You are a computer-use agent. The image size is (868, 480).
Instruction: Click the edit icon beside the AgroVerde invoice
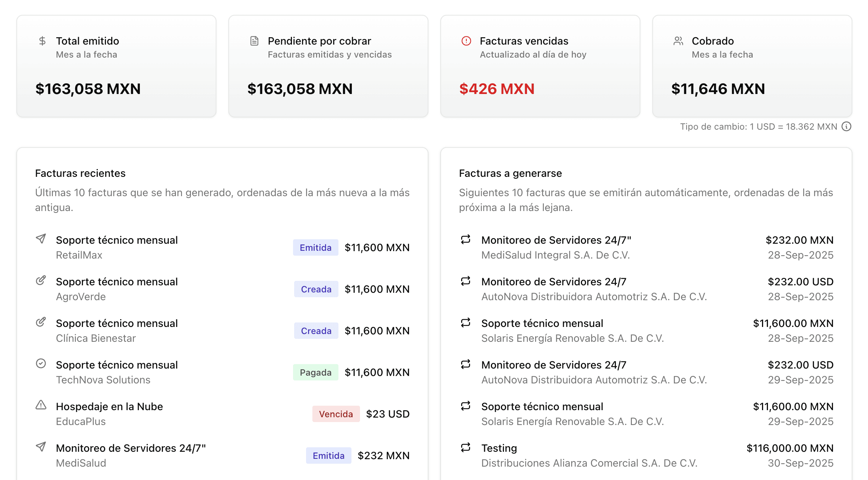(x=41, y=280)
